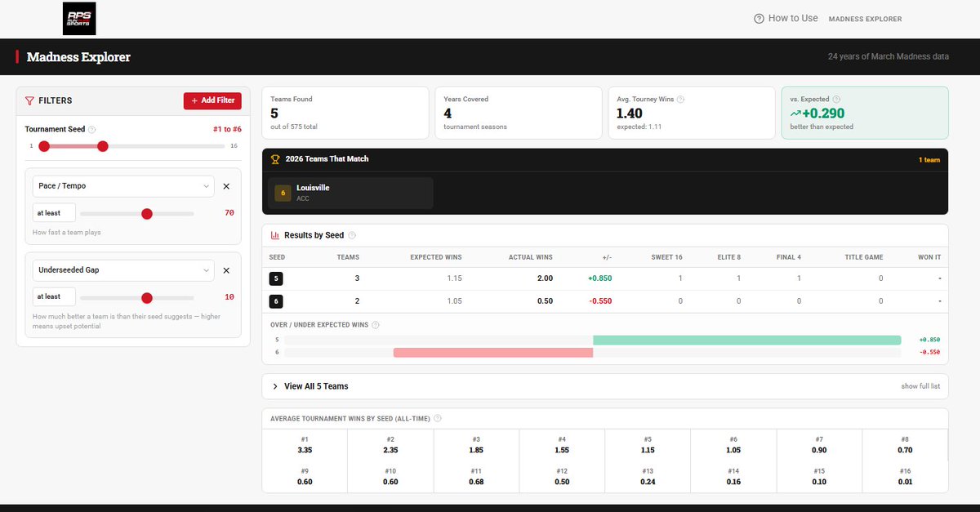Image resolution: width=980 pixels, height=512 pixels.
Task: Click the Results by Seed info icon
Action: (x=352, y=235)
